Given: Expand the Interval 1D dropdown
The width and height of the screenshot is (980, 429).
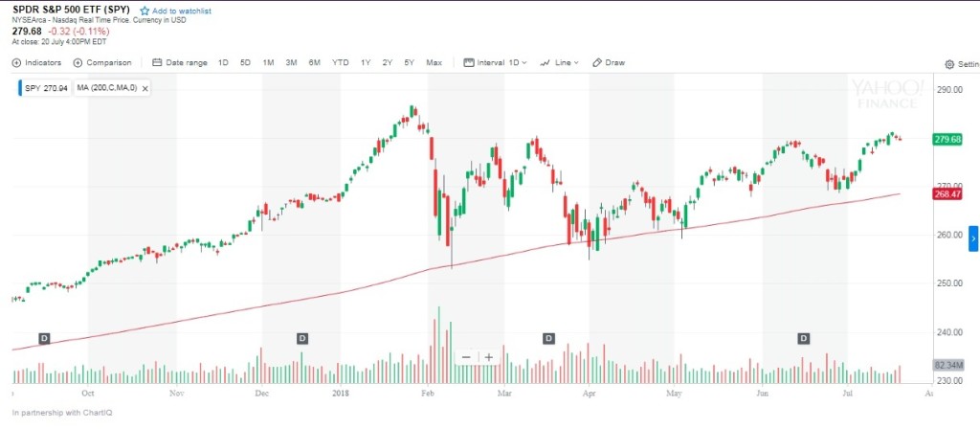Looking at the screenshot, I should point(496,63).
